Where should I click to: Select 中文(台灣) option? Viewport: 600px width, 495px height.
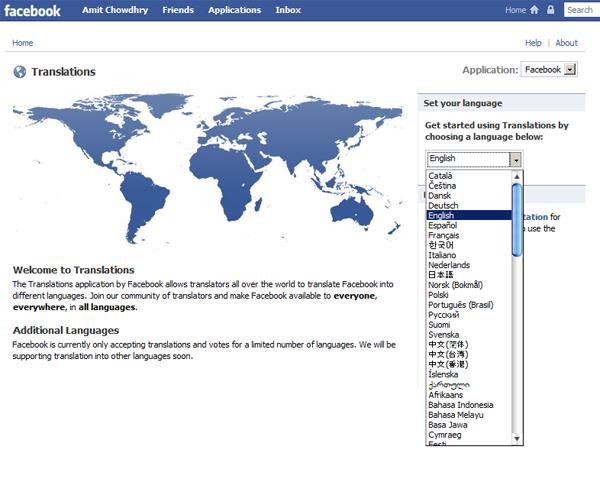pos(469,355)
